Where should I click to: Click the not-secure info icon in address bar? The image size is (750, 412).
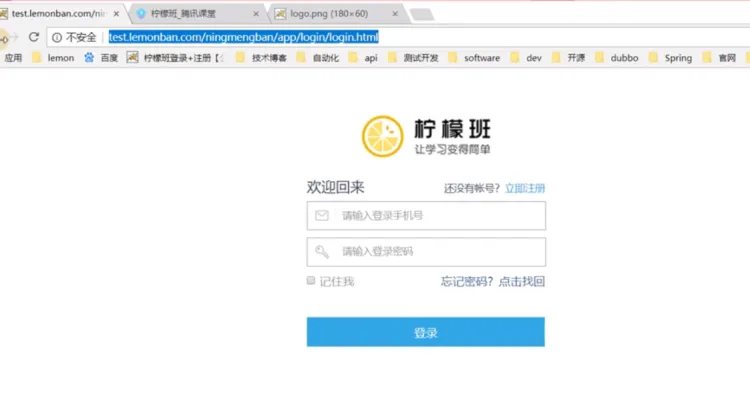pos(57,37)
